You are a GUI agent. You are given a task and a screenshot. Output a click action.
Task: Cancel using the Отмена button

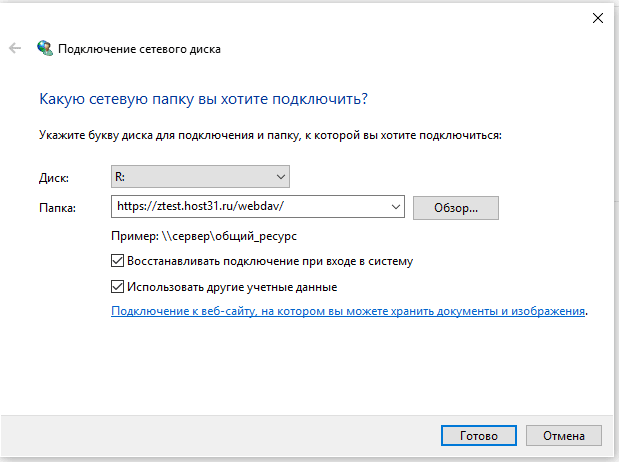click(x=563, y=435)
